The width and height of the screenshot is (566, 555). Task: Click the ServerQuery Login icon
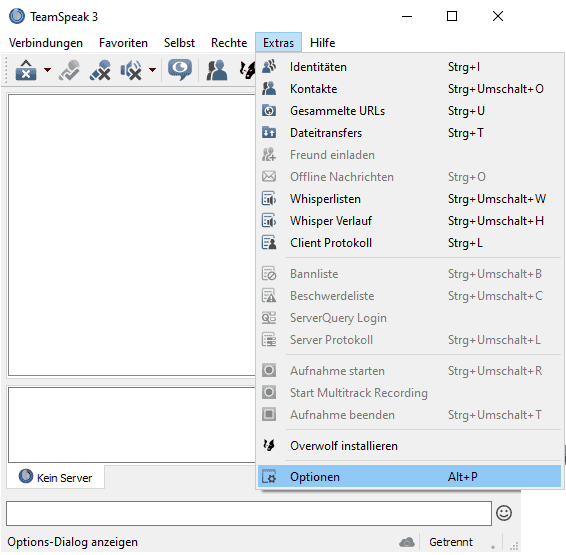(x=269, y=318)
